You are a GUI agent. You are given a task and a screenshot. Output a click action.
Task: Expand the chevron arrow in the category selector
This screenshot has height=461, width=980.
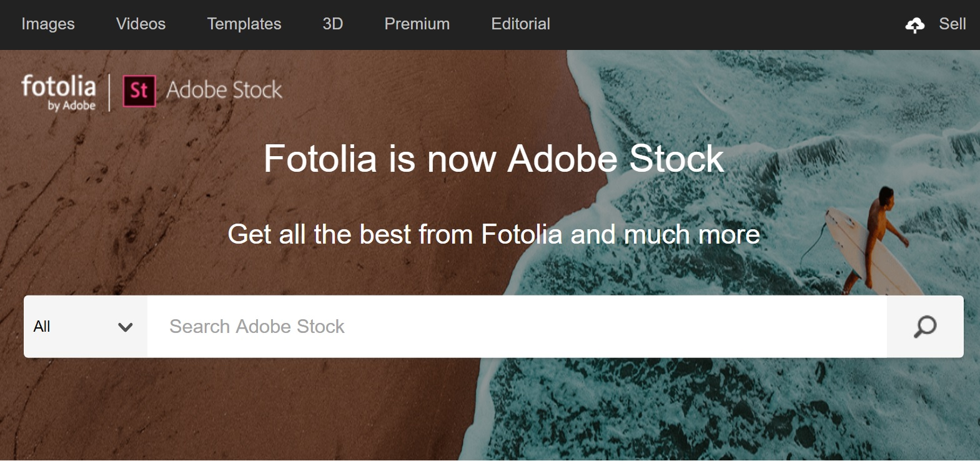point(126,327)
